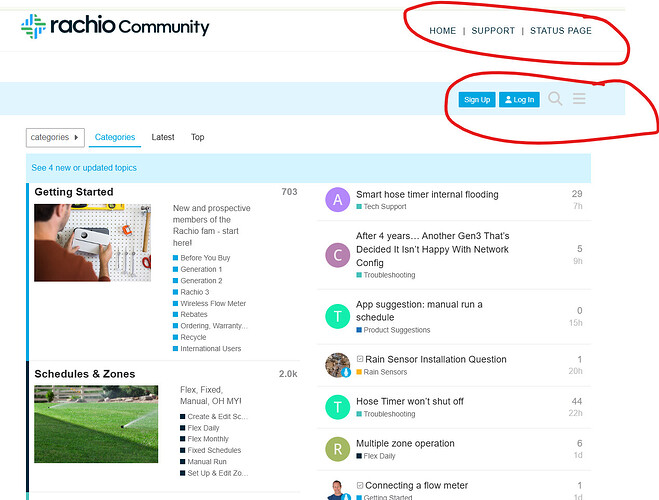Viewport: 659px width, 500px height.
Task: Open topic App suggestion: manual run a schedule
Action: click(x=419, y=311)
